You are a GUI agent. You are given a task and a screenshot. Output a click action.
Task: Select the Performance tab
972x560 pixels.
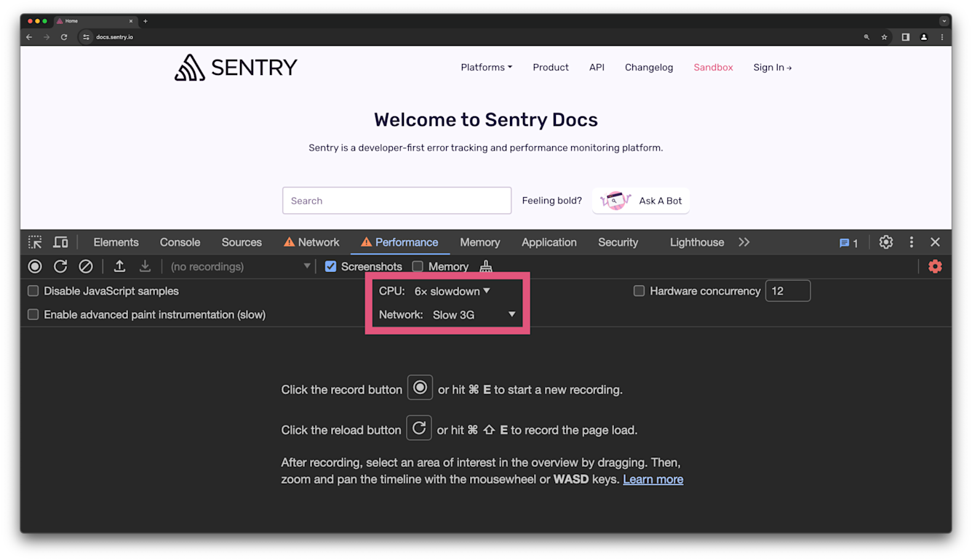pyautogui.click(x=399, y=242)
